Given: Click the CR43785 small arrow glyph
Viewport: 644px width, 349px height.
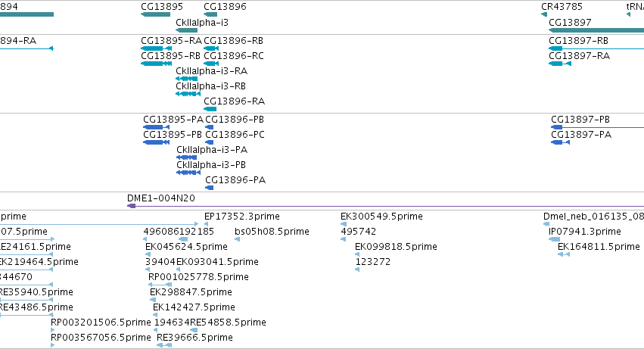Looking at the screenshot, I should [544, 14].
